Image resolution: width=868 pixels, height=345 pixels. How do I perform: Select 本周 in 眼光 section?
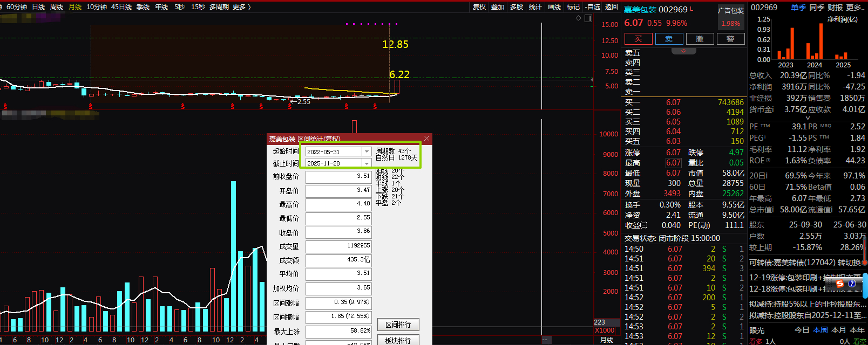(820, 330)
